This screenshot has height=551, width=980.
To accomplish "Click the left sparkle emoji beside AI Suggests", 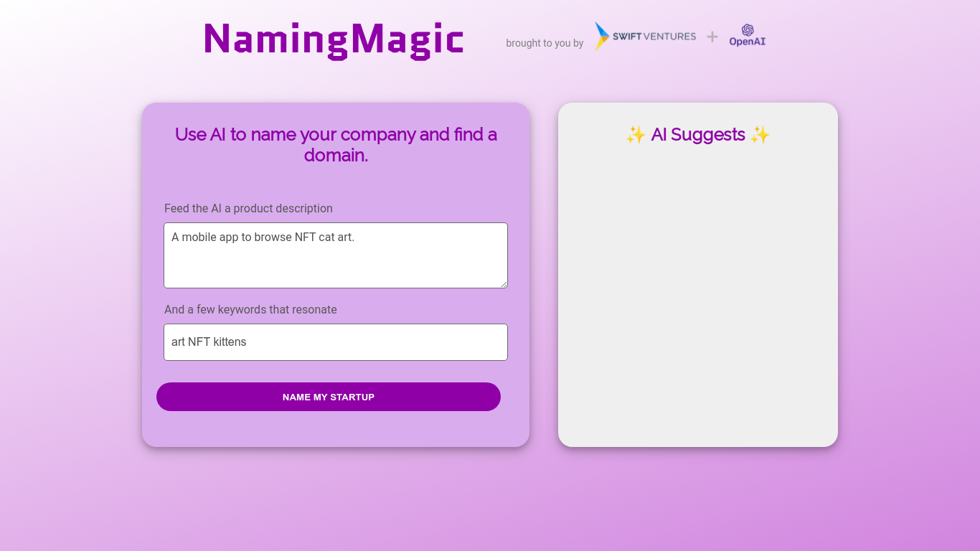I will (x=637, y=134).
